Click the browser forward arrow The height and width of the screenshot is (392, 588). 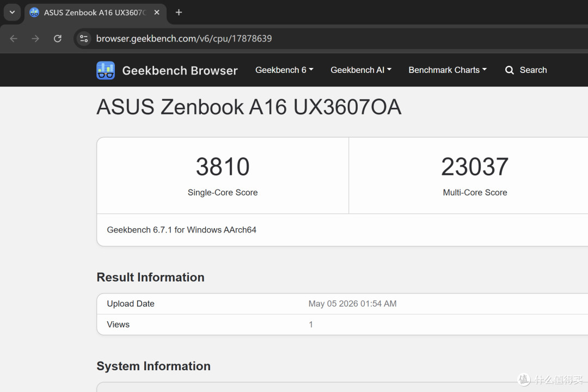[x=35, y=39]
